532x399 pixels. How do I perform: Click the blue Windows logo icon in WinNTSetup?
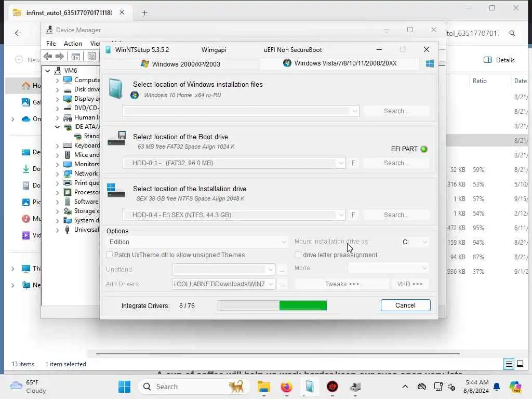pos(430,63)
